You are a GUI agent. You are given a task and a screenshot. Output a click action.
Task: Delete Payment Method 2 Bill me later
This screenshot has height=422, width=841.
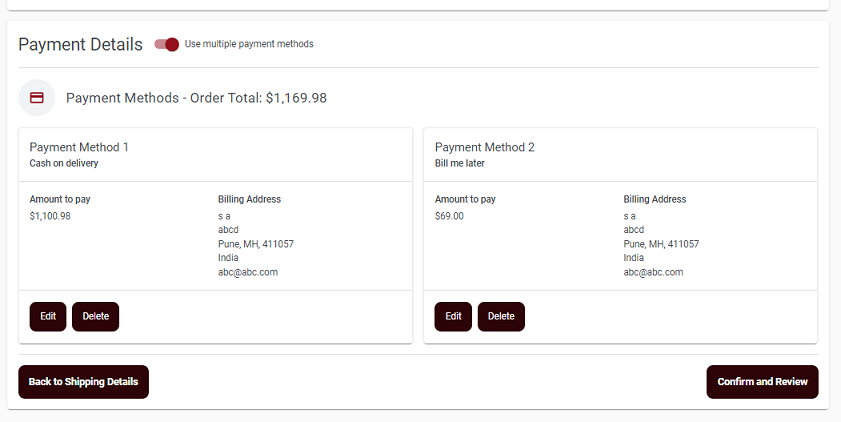click(501, 316)
